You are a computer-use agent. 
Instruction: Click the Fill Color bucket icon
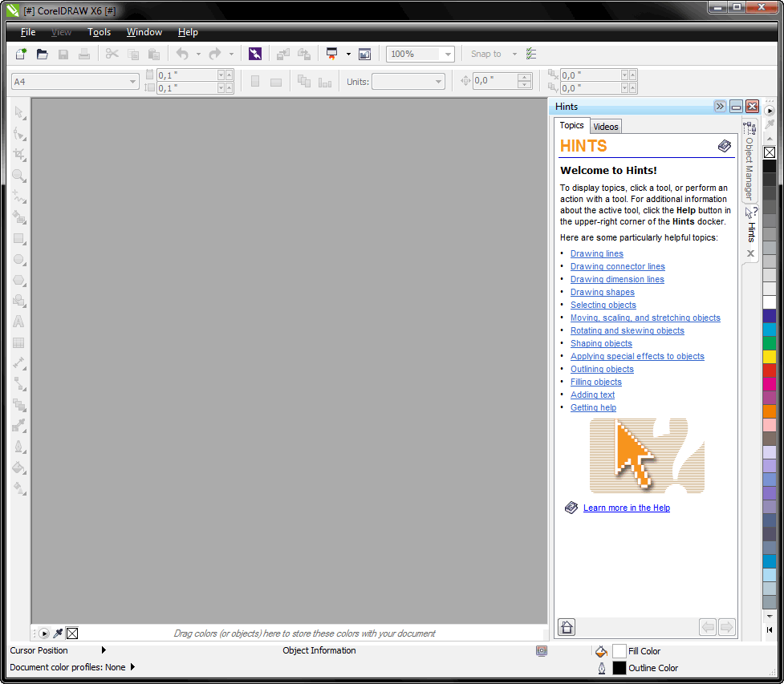(x=602, y=651)
